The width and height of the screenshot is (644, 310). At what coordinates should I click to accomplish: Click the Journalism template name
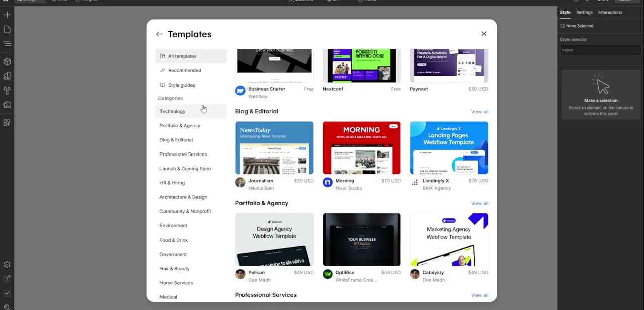261,181
